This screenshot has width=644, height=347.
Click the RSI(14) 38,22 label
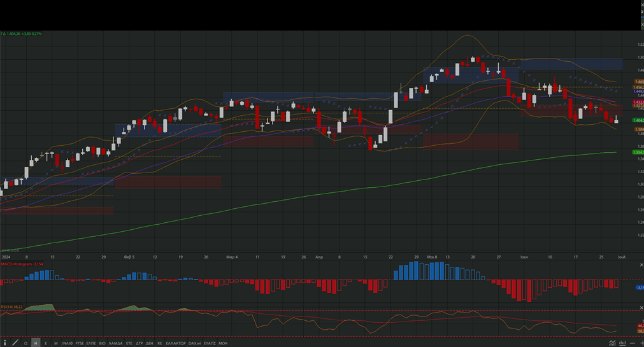(x=11, y=307)
